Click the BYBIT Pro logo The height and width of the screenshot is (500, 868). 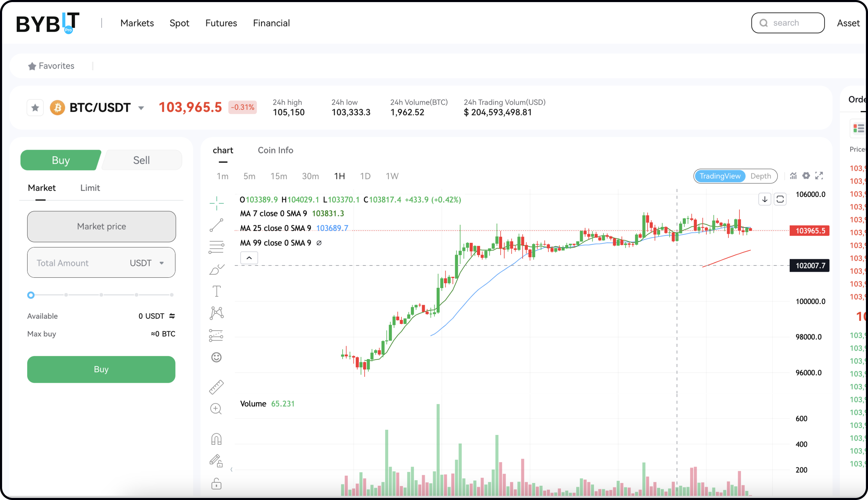48,23
